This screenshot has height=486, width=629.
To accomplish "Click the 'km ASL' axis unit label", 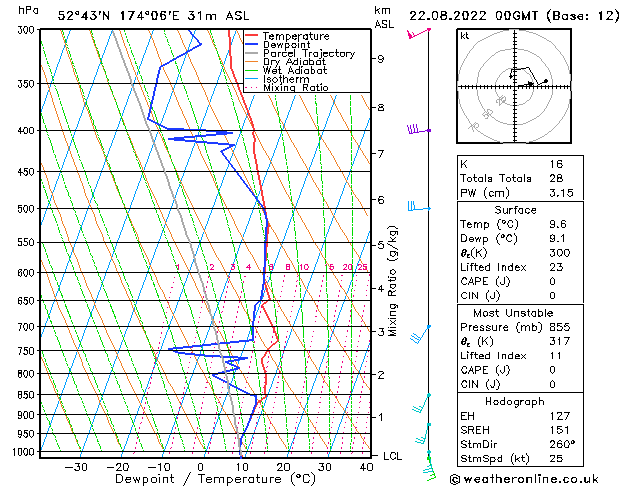I will [384, 17].
